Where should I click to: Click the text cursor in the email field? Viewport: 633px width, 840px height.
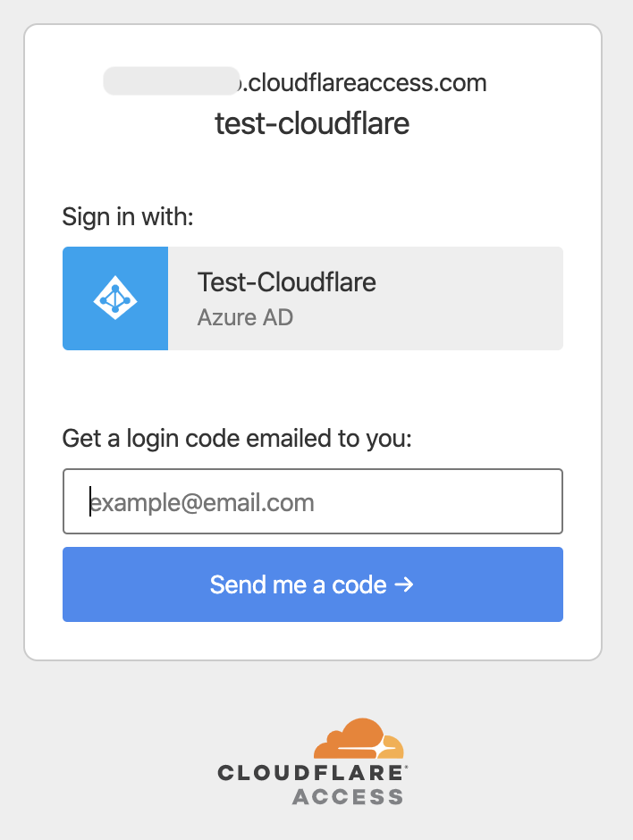(89, 502)
